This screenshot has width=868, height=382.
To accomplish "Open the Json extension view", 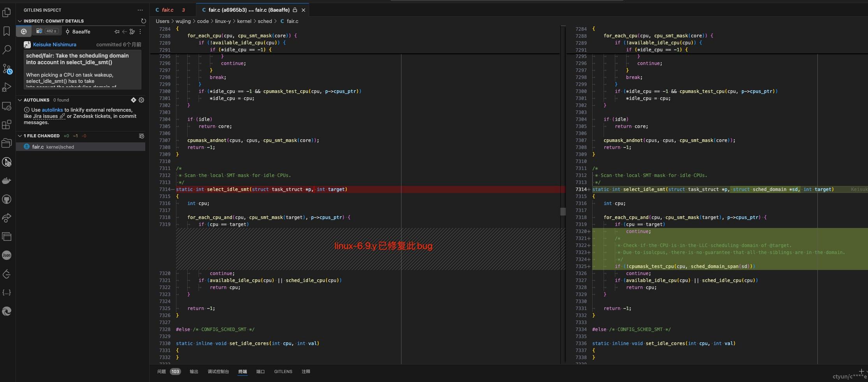I will pyautogui.click(x=7, y=255).
